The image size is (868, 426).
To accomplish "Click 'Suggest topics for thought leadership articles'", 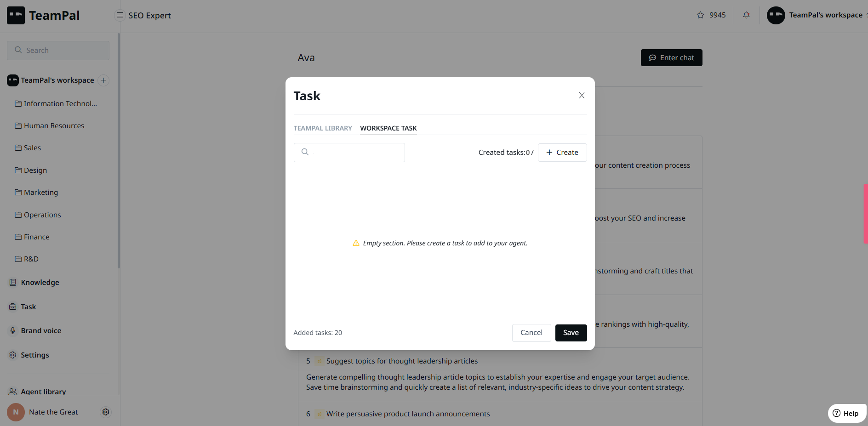I will [402, 361].
